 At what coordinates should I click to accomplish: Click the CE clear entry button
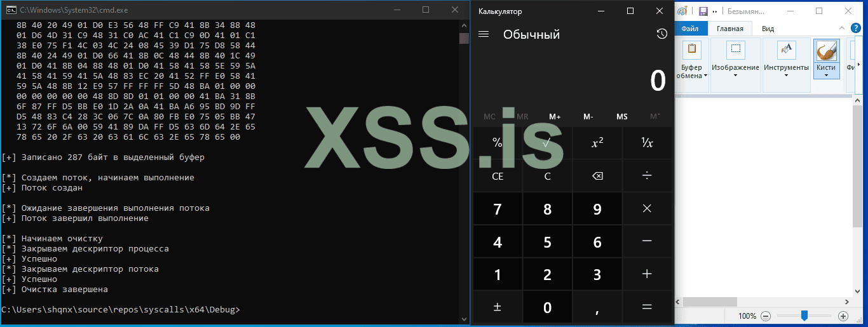[x=498, y=176]
